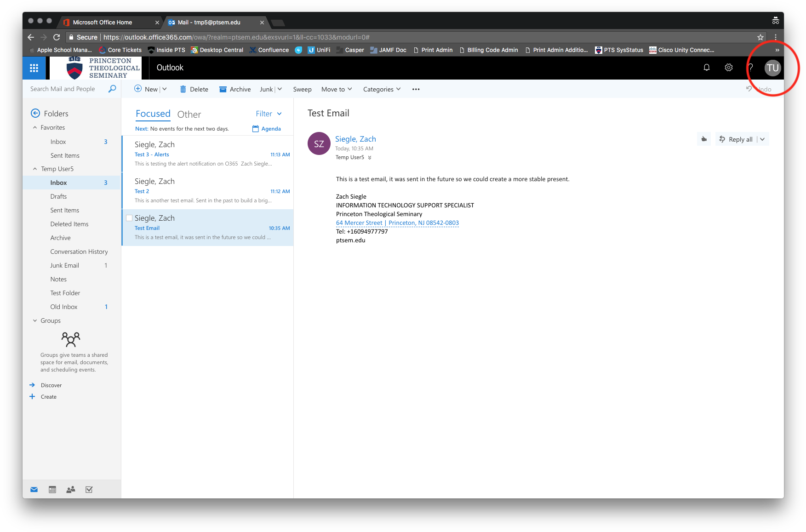Open the notifications bell
The image size is (806, 532).
click(x=706, y=67)
